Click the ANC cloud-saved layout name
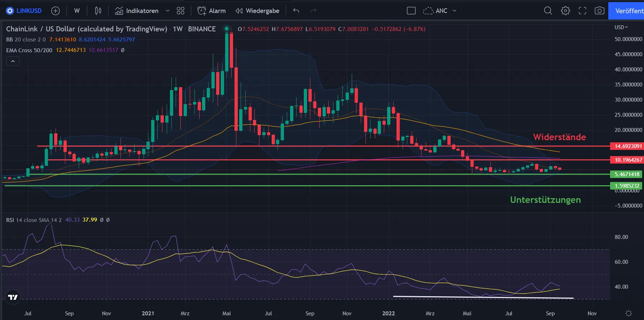The image size is (644, 320). coord(435,11)
